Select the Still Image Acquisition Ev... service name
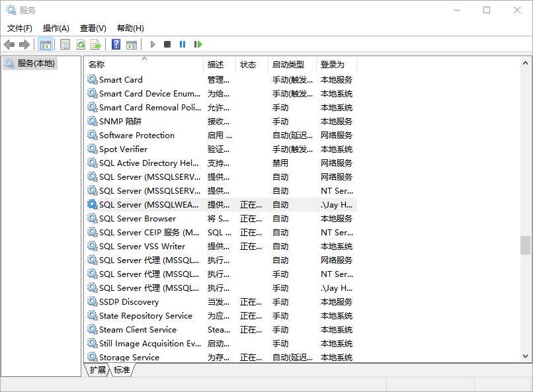Screen dimensions: 533x392 pyautogui.click(x=150, y=344)
